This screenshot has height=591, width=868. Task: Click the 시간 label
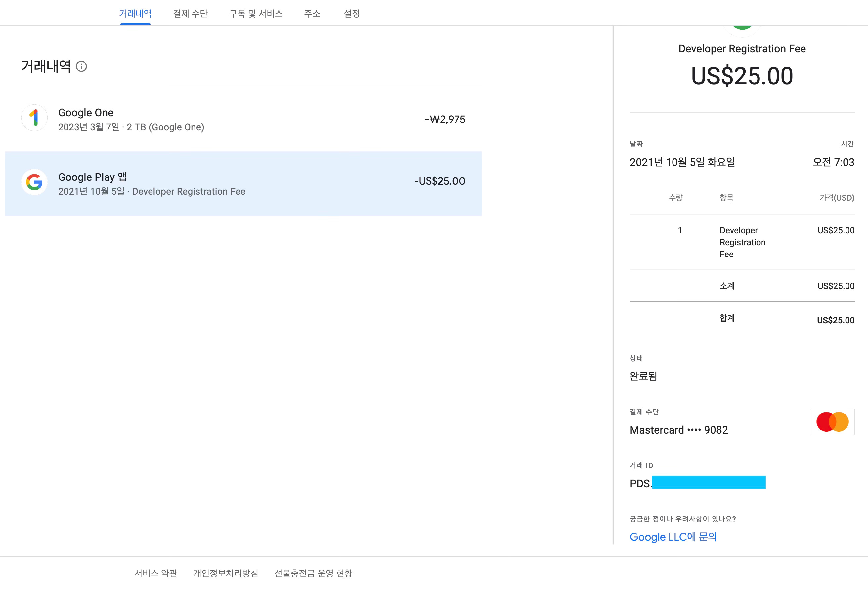pos(847,144)
